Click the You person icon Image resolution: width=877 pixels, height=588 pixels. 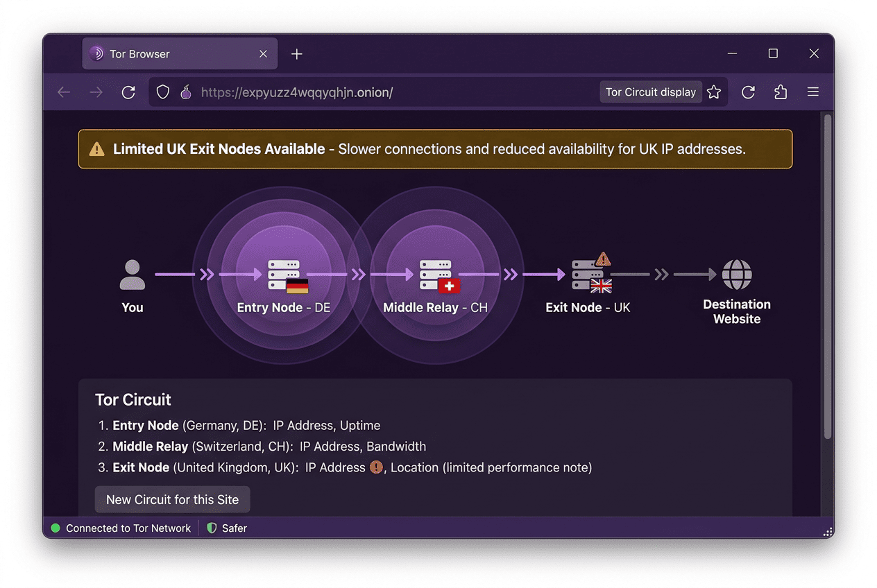pos(133,275)
